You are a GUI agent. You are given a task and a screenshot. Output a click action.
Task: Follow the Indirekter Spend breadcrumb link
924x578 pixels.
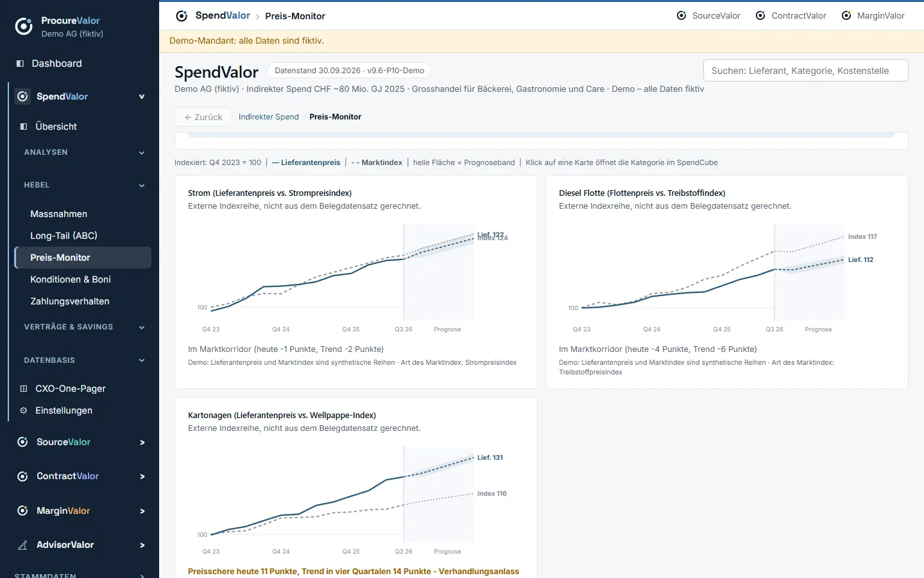pos(269,117)
